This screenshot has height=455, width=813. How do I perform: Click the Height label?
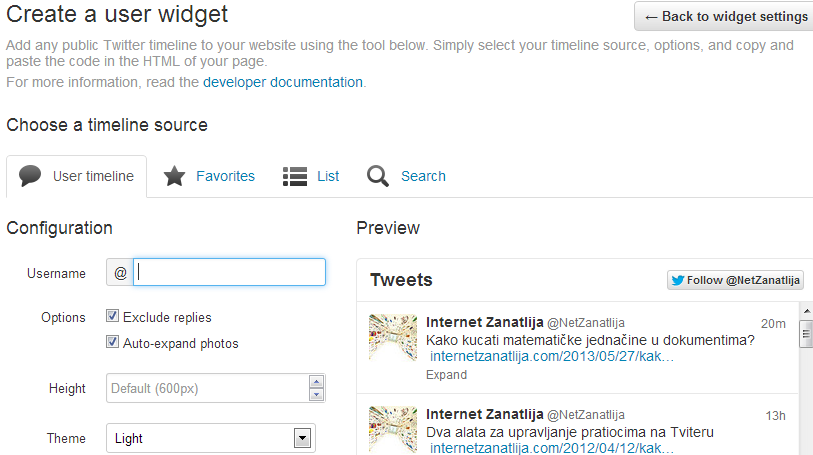point(67,388)
